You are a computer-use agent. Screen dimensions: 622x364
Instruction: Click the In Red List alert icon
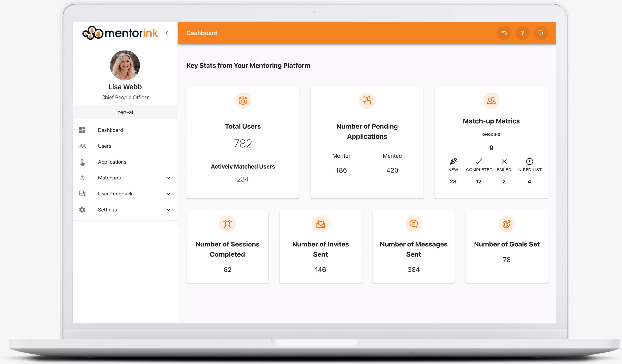pos(529,161)
